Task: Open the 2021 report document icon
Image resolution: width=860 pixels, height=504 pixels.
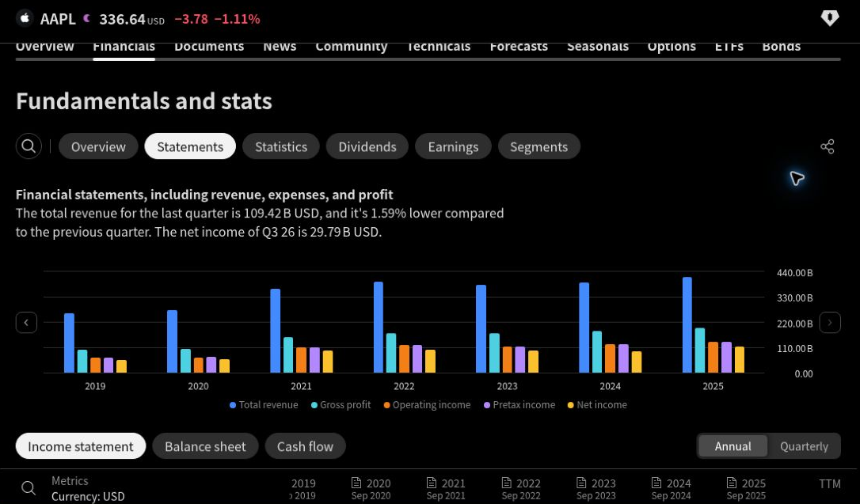Action: click(432, 483)
